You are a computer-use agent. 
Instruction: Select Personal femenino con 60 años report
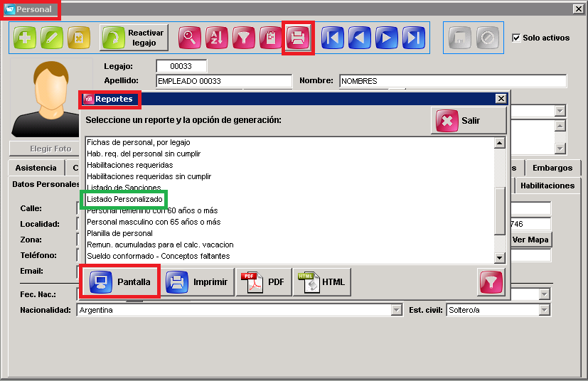click(152, 210)
